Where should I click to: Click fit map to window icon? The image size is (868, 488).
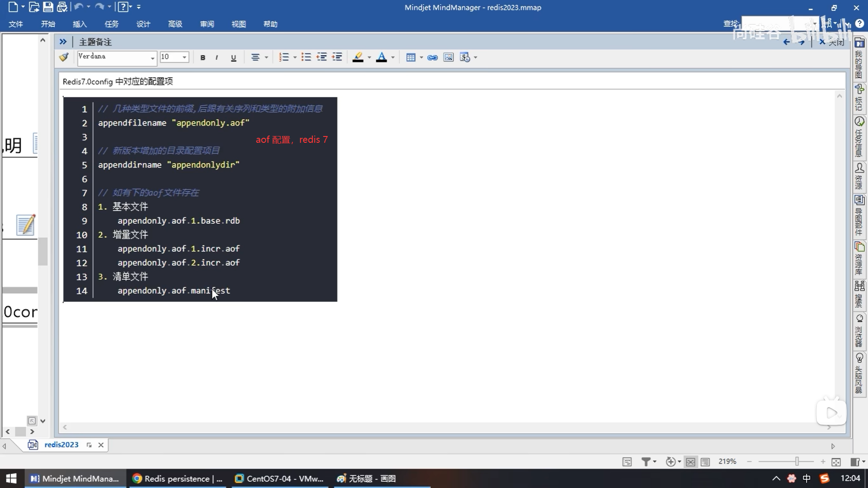[836, 461]
